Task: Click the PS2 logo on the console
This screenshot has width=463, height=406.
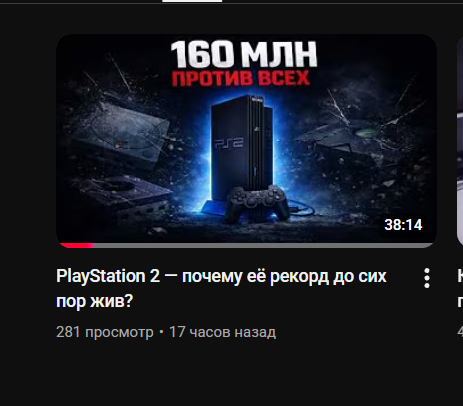Action: pyautogui.click(x=229, y=143)
